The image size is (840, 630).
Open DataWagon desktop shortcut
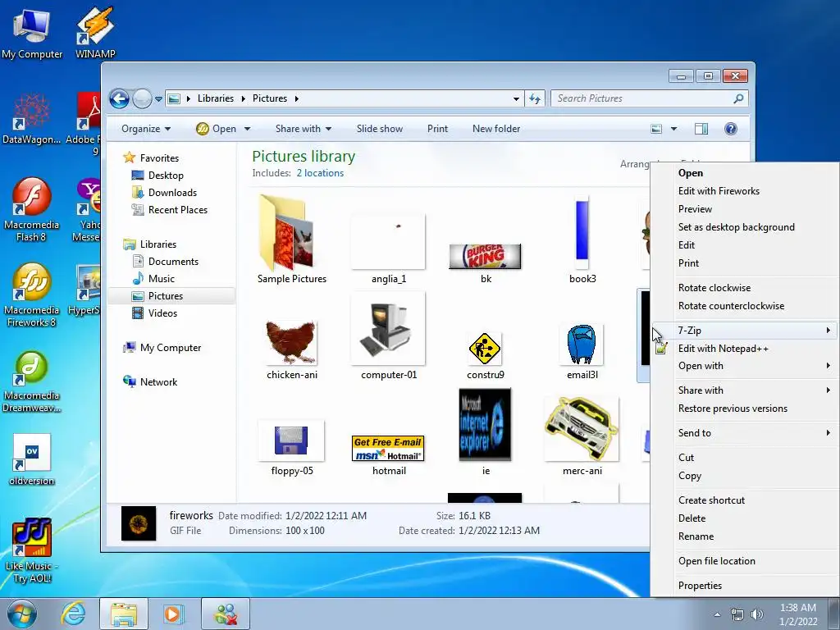click(x=31, y=118)
